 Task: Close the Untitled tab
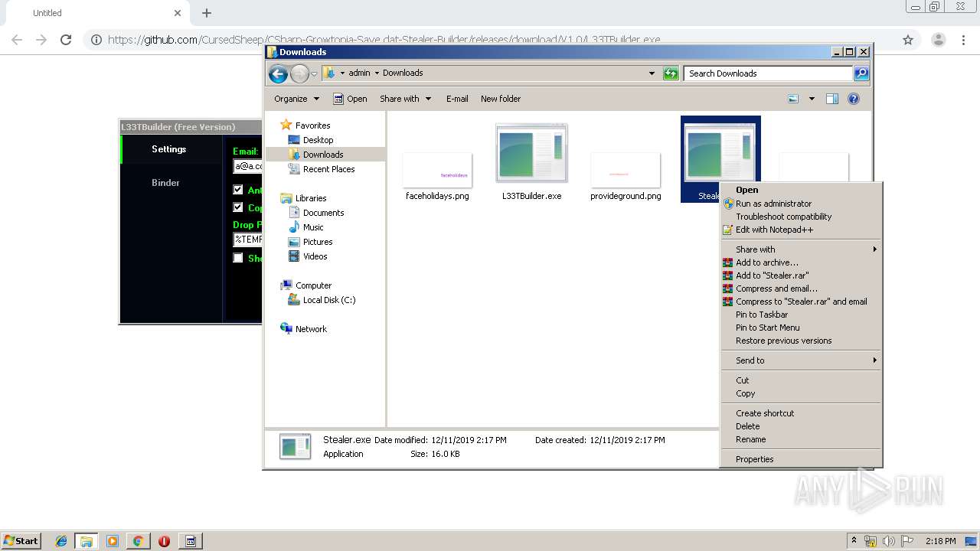point(178,13)
